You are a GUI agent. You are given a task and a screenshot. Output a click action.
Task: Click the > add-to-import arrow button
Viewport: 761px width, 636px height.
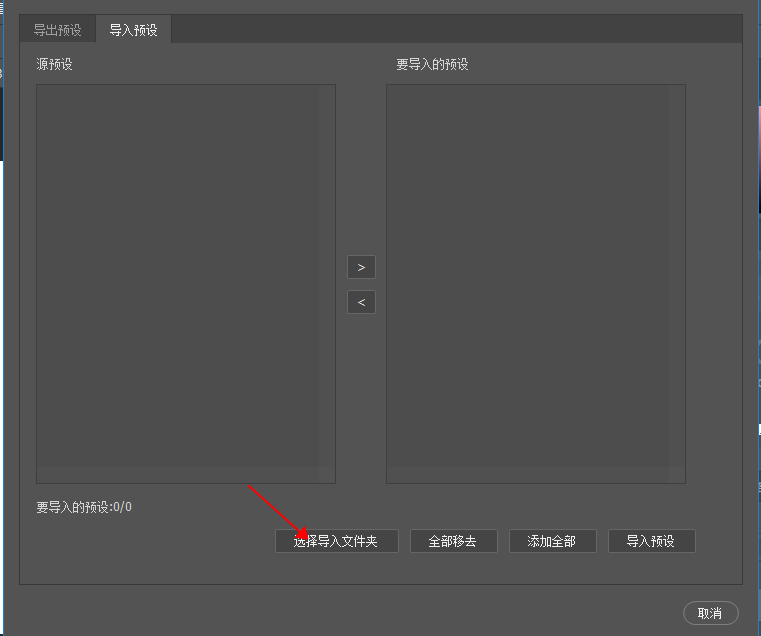[x=361, y=267]
